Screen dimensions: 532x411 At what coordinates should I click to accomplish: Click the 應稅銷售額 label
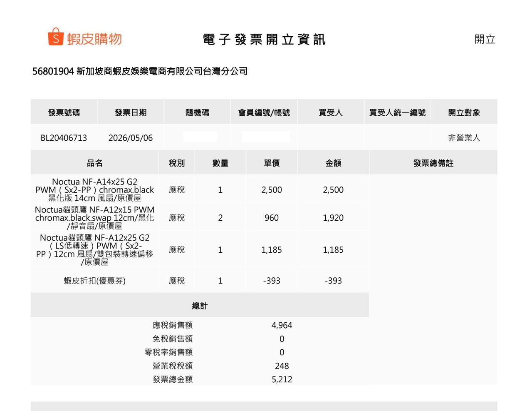173,325
